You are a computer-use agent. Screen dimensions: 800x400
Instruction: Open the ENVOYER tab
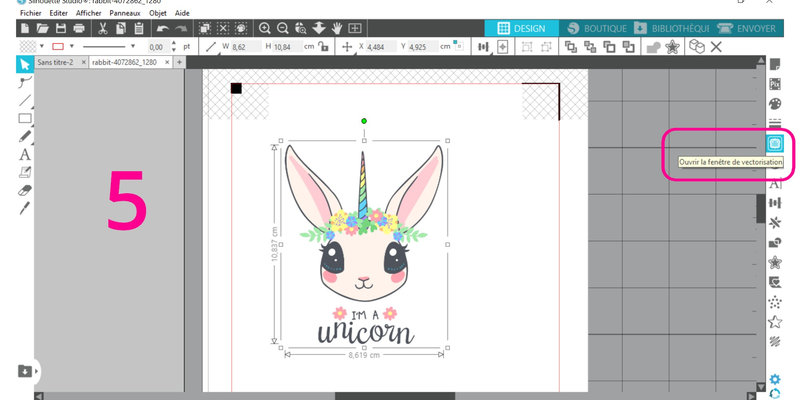pyautogui.click(x=752, y=29)
